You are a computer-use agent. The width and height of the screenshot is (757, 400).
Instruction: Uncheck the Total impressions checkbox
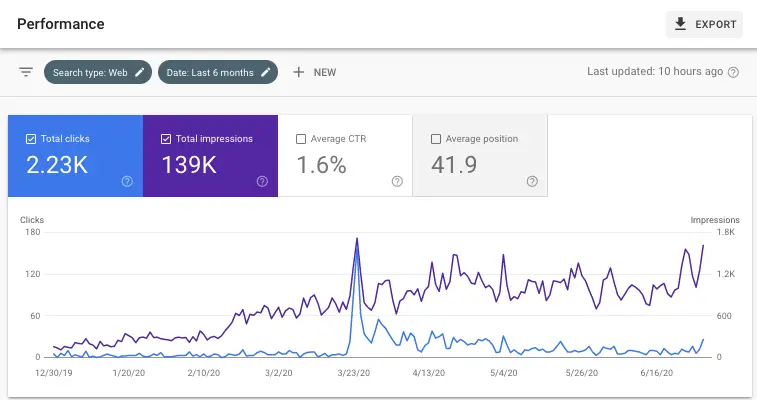(x=166, y=139)
